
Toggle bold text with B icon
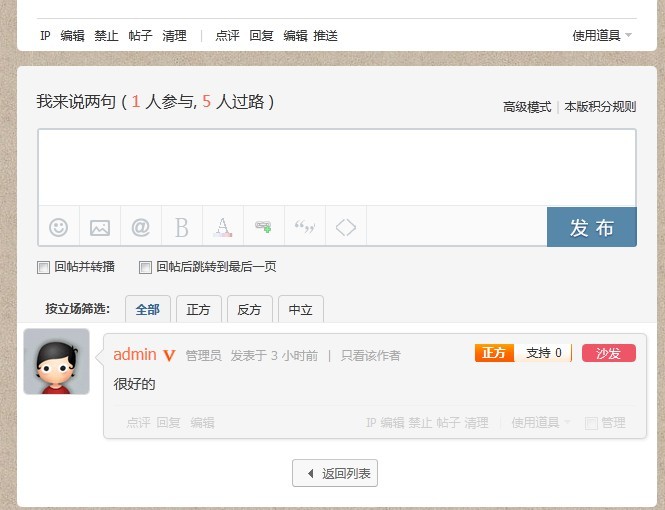(x=182, y=227)
